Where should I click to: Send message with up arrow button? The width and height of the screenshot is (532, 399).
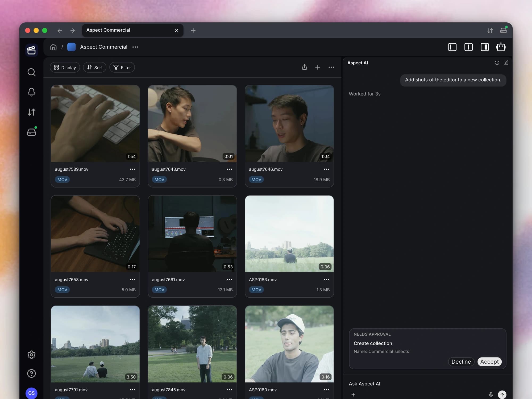click(x=502, y=394)
